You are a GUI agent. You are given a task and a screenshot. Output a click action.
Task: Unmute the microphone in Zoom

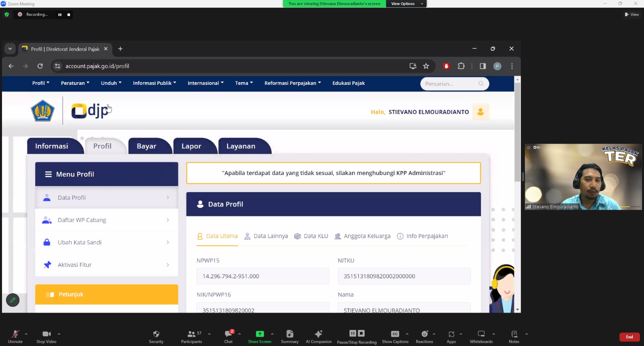click(15, 336)
